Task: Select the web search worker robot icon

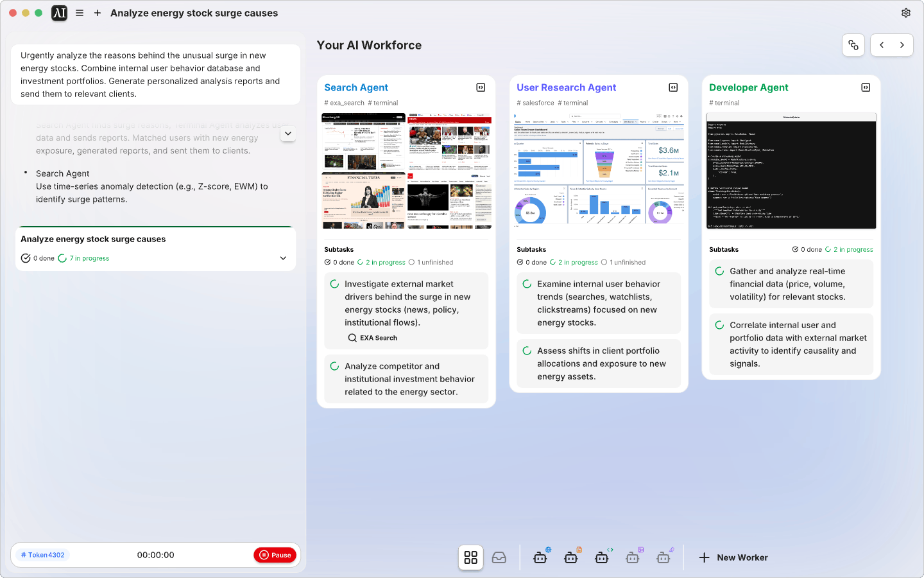Action: click(x=540, y=557)
